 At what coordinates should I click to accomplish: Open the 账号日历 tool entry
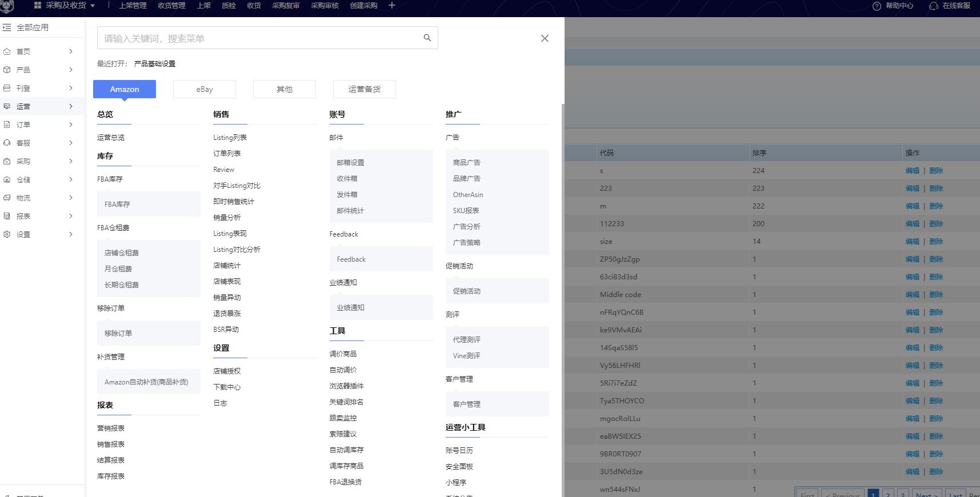coord(459,451)
